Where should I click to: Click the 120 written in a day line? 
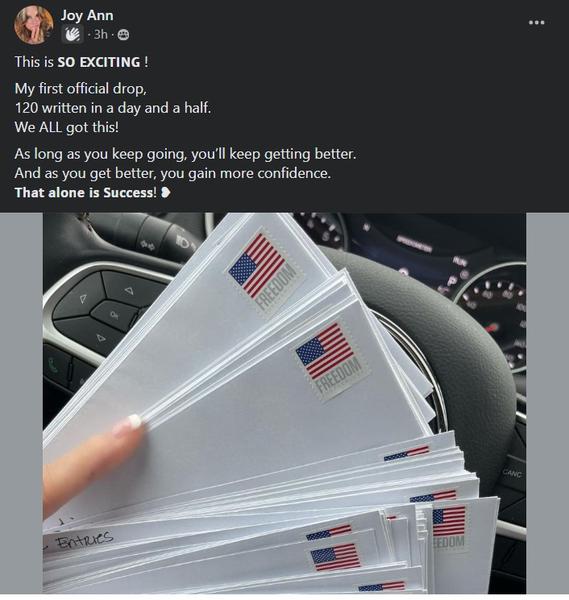click(112, 108)
